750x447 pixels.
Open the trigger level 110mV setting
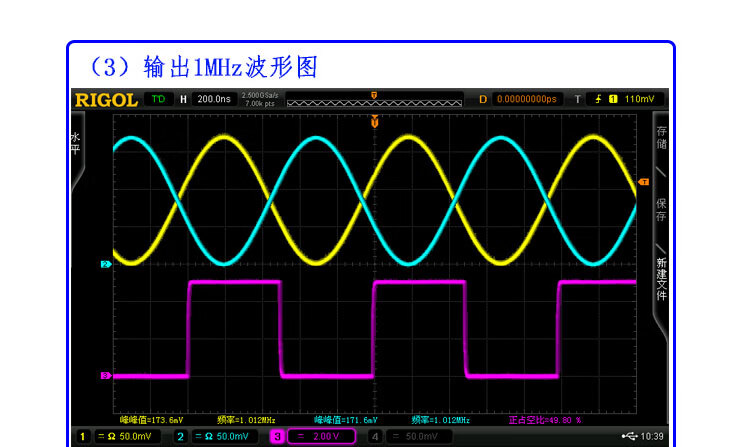(x=639, y=99)
